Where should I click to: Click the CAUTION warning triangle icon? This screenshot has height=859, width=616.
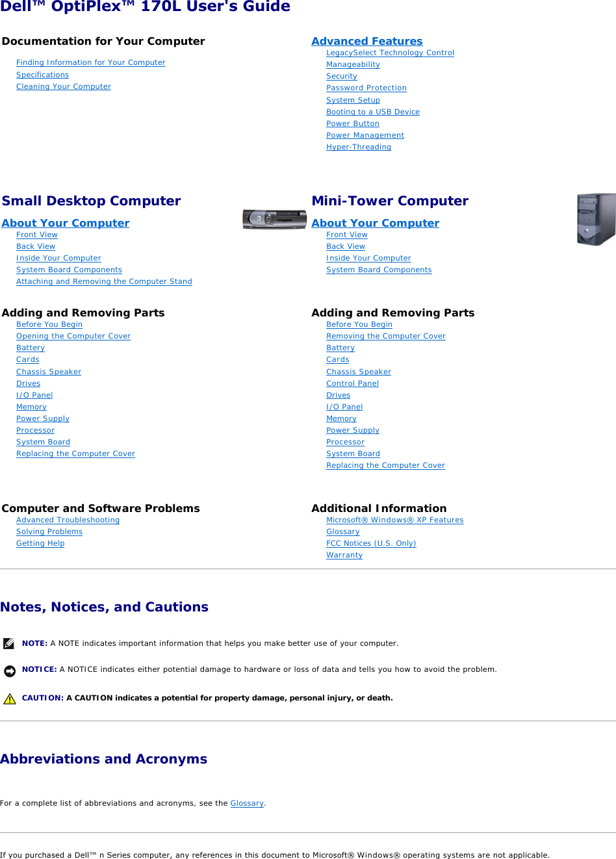pyautogui.click(x=9, y=699)
